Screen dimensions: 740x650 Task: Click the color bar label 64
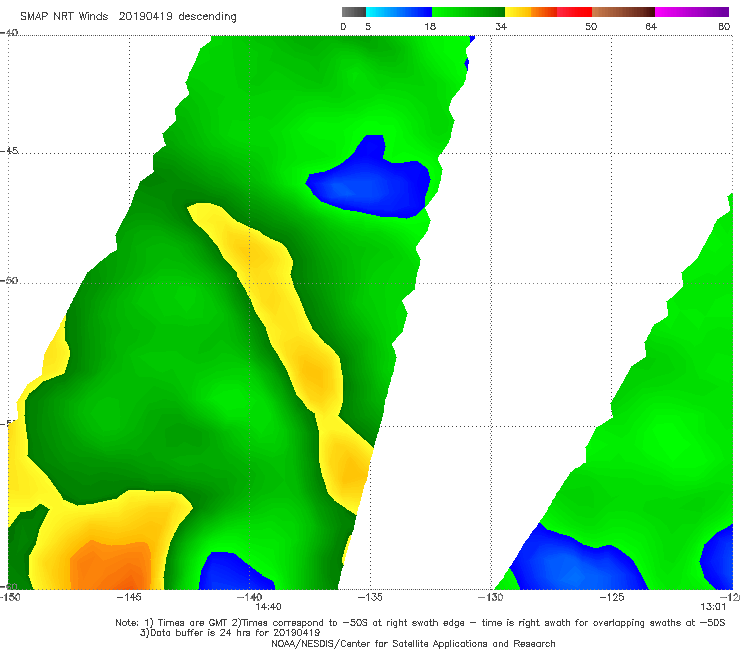(651, 27)
